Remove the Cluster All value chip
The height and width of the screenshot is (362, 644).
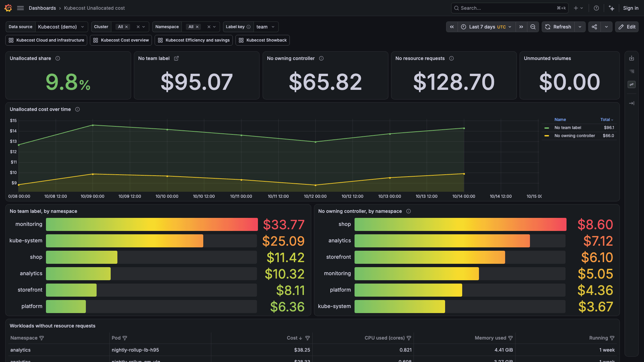pyautogui.click(x=126, y=27)
